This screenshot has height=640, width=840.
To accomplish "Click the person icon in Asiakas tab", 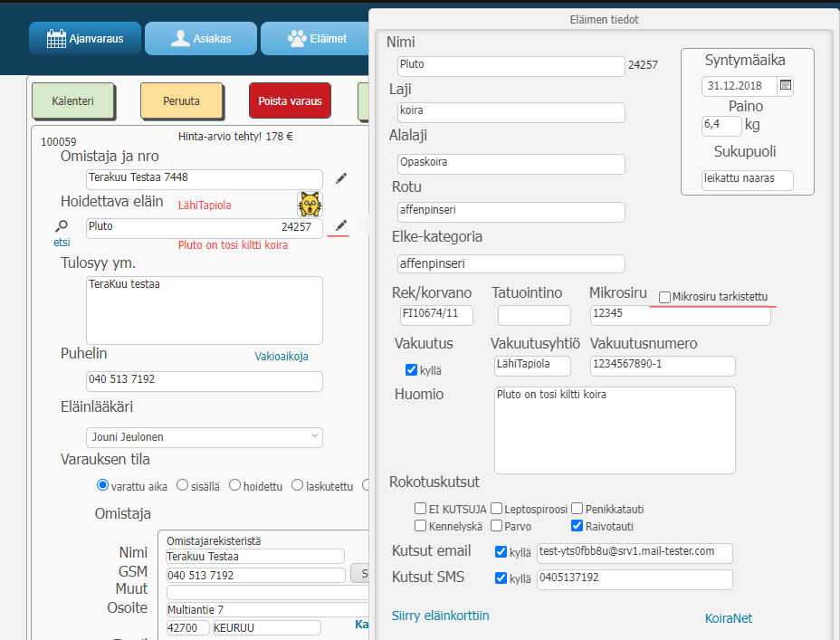I will click(x=180, y=39).
